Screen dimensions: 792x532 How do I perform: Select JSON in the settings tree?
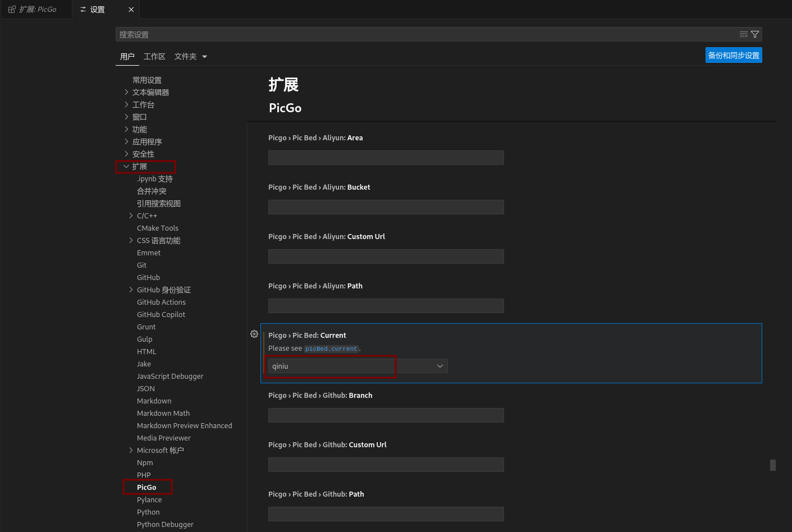pyautogui.click(x=146, y=388)
